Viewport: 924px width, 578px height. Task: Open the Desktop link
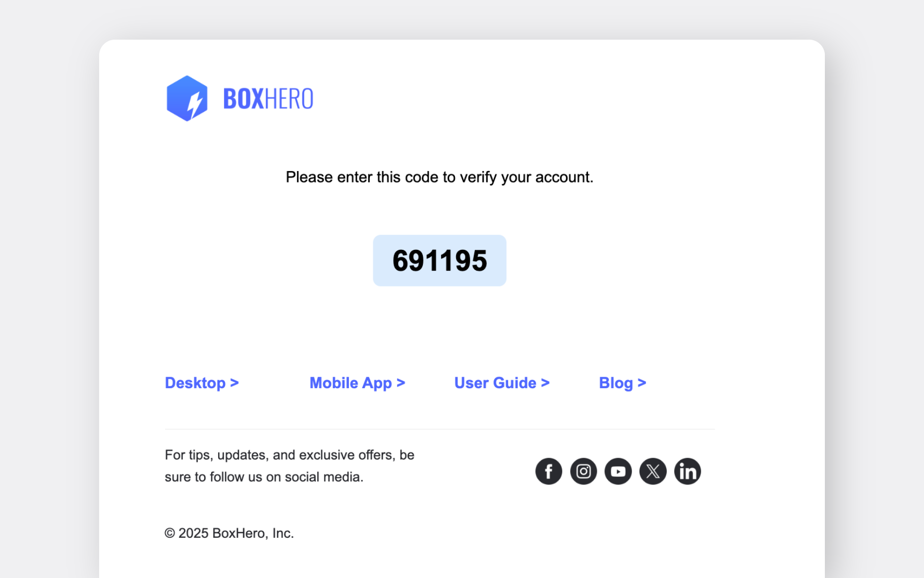tap(195, 383)
